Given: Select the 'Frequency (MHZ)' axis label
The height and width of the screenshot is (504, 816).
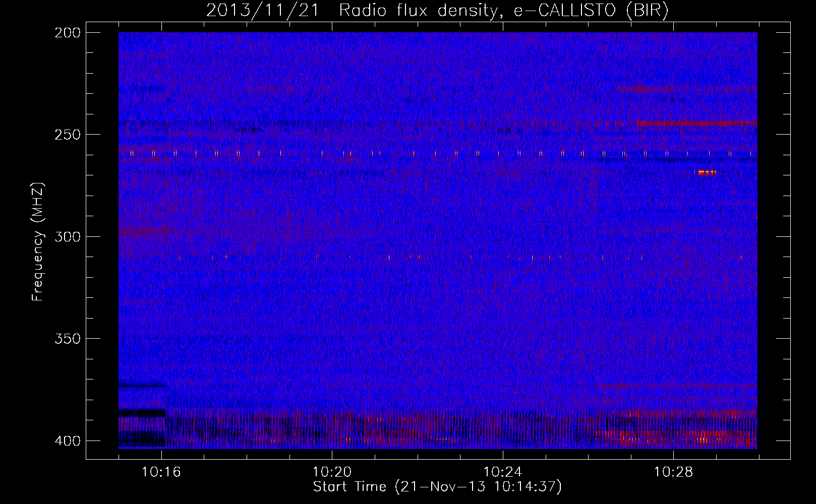Looking at the screenshot, I should point(38,242).
